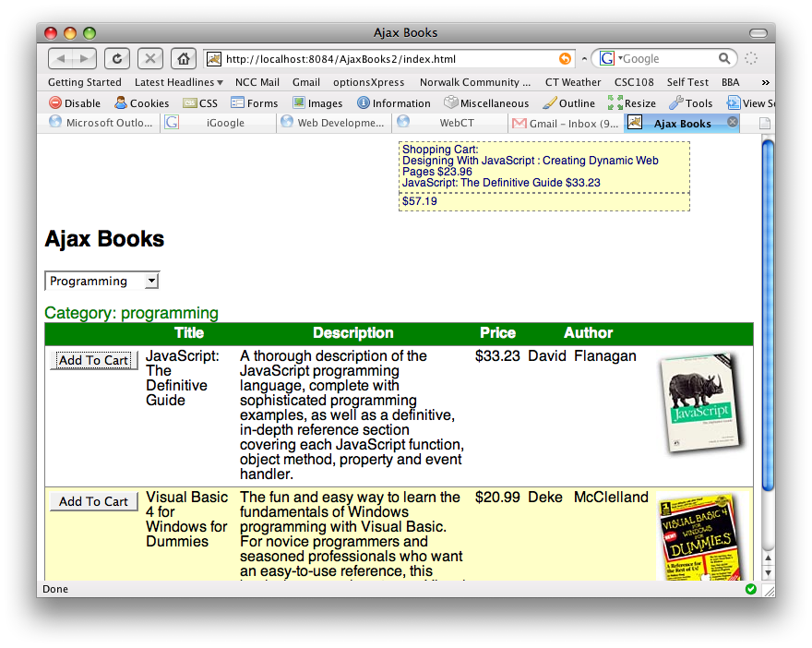Open the Forms web developer menu
Image resolution: width=812 pixels, height=648 pixels.
(x=255, y=103)
